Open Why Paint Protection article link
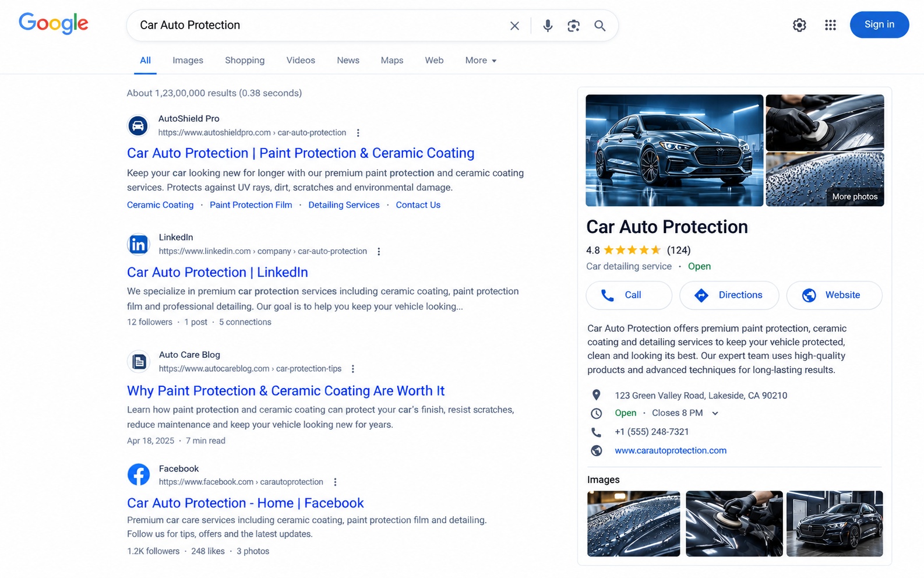This screenshot has width=924, height=578. pyautogui.click(x=285, y=390)
